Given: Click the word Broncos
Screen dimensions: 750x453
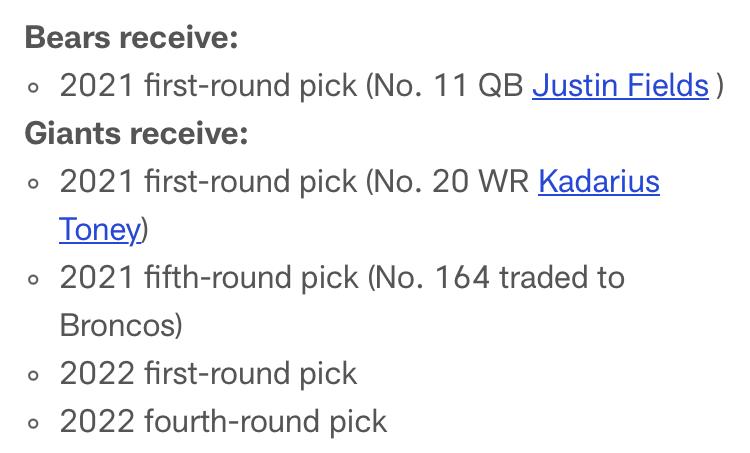Looking at the screenshot, I should 118,326.
